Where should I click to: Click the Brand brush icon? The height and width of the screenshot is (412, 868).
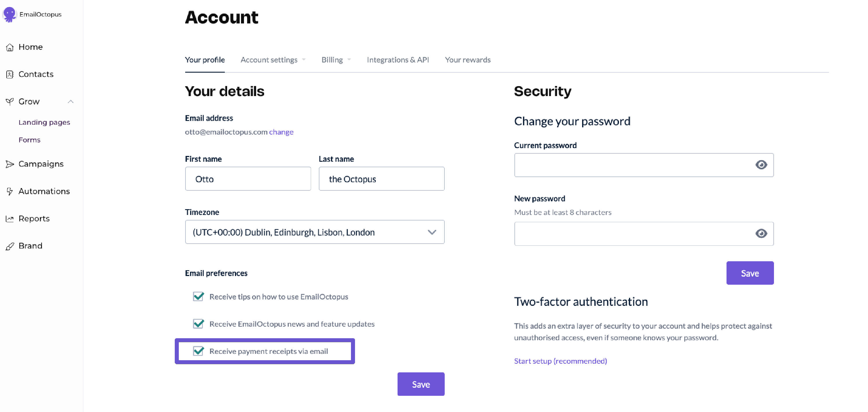click(10, 246)
